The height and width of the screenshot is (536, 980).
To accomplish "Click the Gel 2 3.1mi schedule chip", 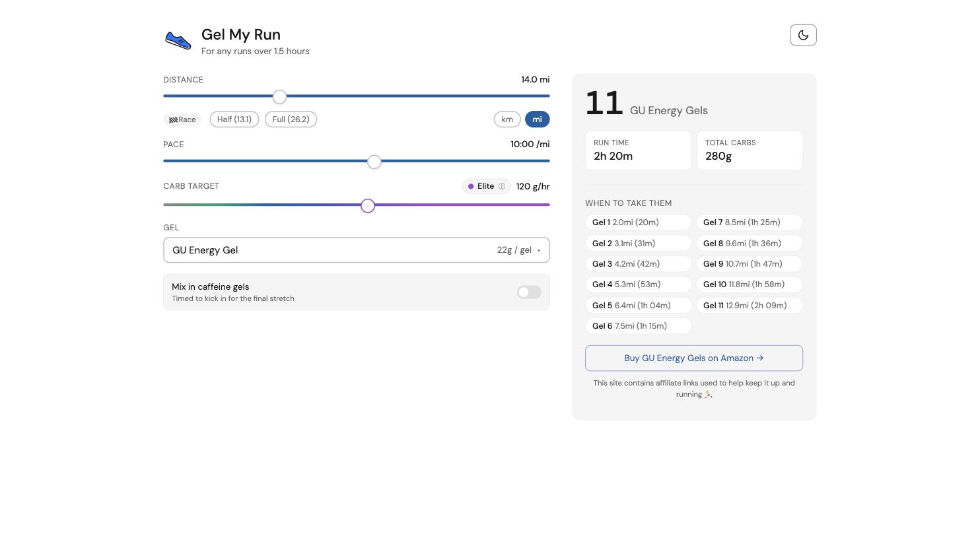I will pyautogui.click(x=639, y=244).
